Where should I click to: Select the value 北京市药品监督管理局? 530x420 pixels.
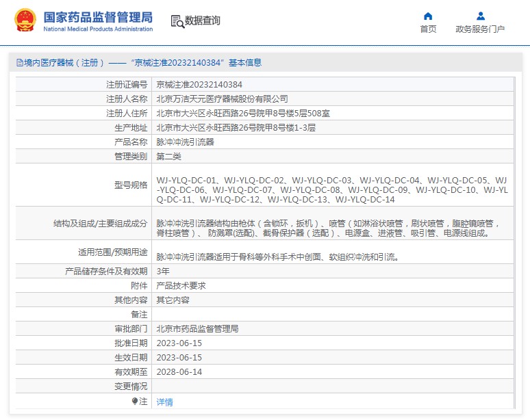[197, 328]
